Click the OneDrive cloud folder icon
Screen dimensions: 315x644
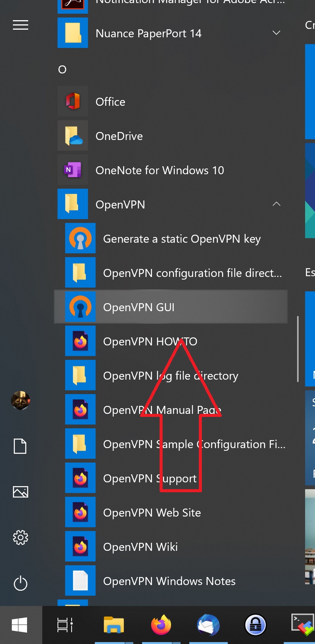[73, 135]
